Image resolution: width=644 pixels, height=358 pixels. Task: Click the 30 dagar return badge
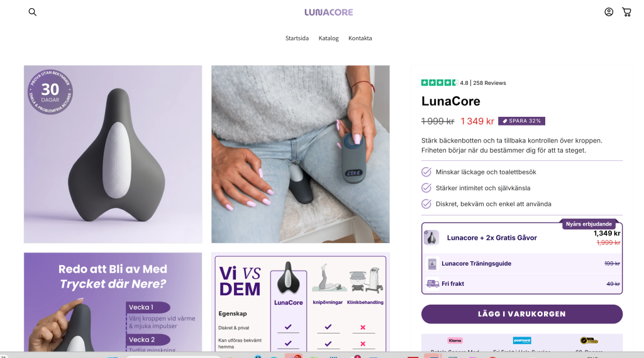coord(50,92)
